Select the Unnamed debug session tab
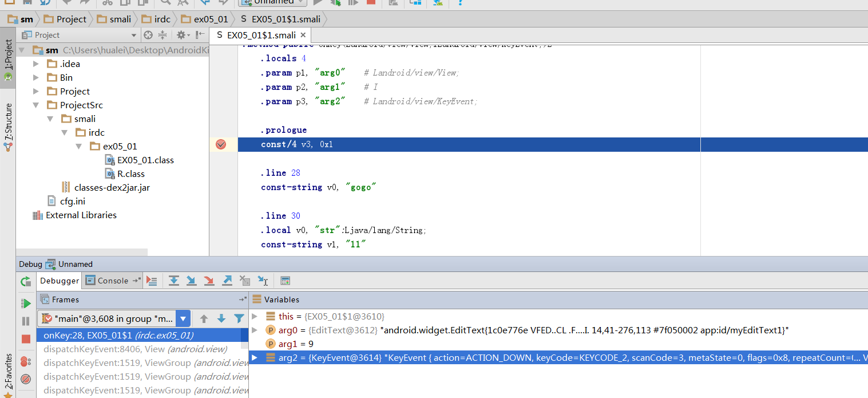 69,264
